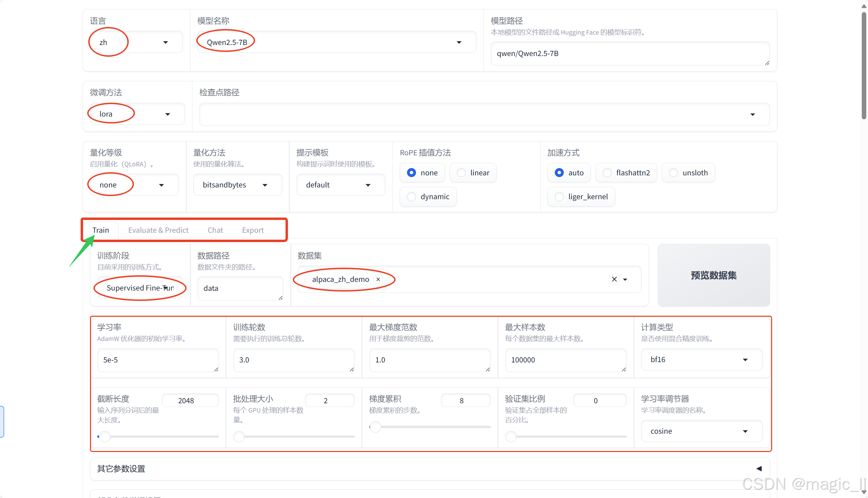Viewport: 868px width, 498px height.
Task: Click the 学习率 learning rate field
Action: (158, 360)
